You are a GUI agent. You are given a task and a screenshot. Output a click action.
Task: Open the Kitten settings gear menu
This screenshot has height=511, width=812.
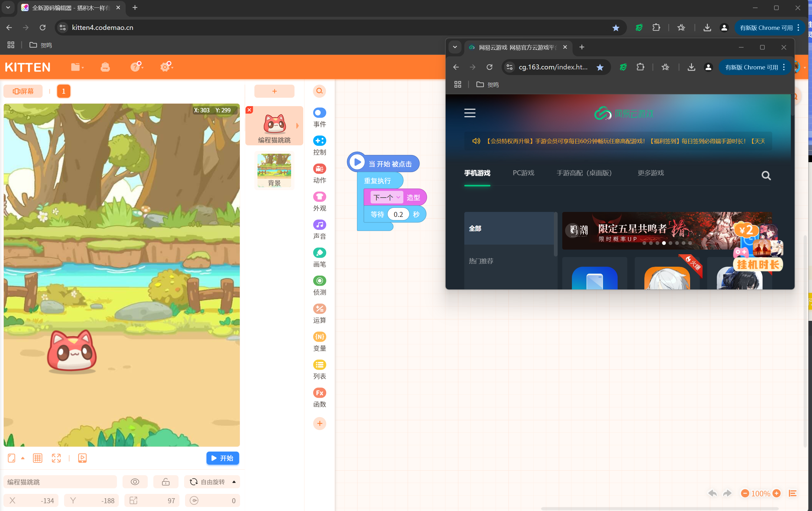pos(166,67)
